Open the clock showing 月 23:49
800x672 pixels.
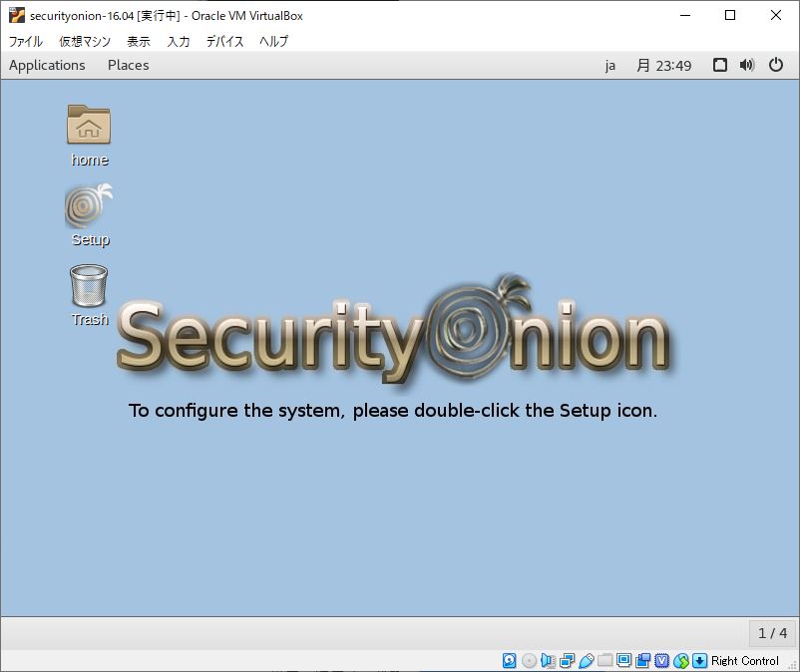pyautogui.click(x=663, y=65)
